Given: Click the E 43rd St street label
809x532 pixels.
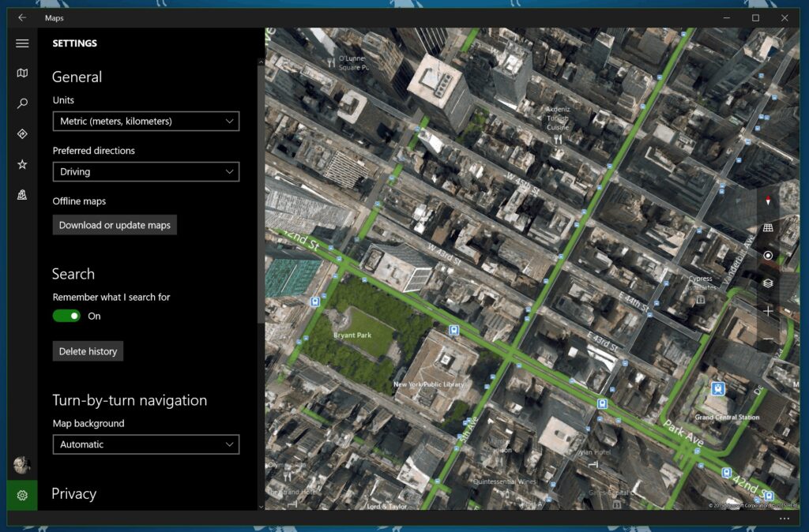Looking at the screenshot, I should [602, 341].
